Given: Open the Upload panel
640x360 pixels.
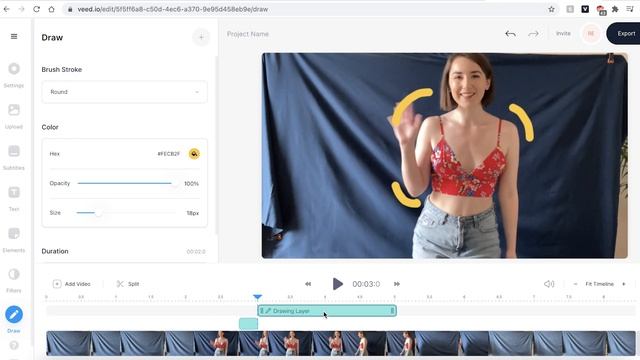Looking at the screenshot, I should (14, 116).
